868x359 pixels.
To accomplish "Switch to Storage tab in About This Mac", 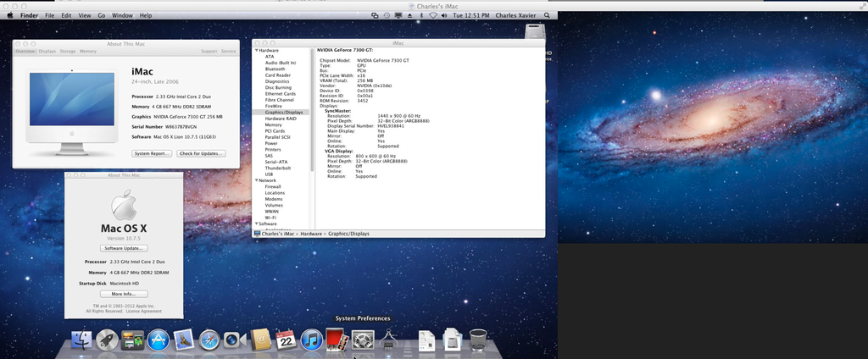I will click(68, 51).
